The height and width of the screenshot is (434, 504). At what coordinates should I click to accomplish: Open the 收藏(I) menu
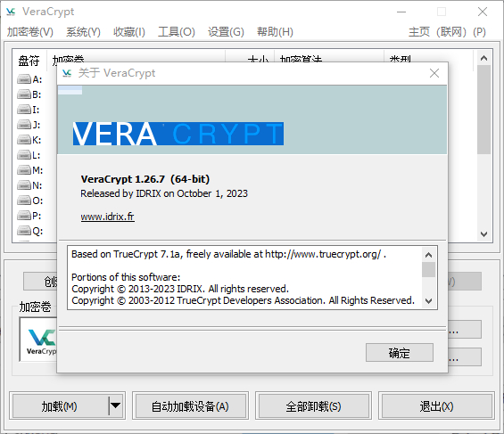click(129, 32)
